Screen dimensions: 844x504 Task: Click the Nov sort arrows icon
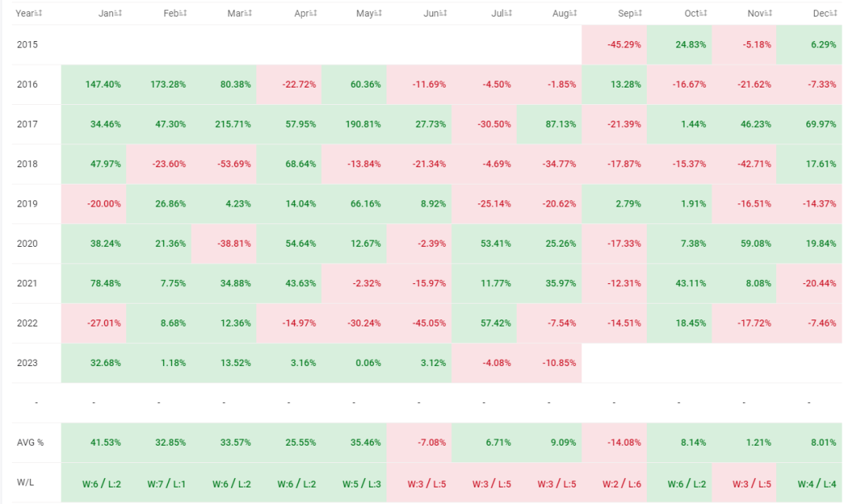point(768,13)
